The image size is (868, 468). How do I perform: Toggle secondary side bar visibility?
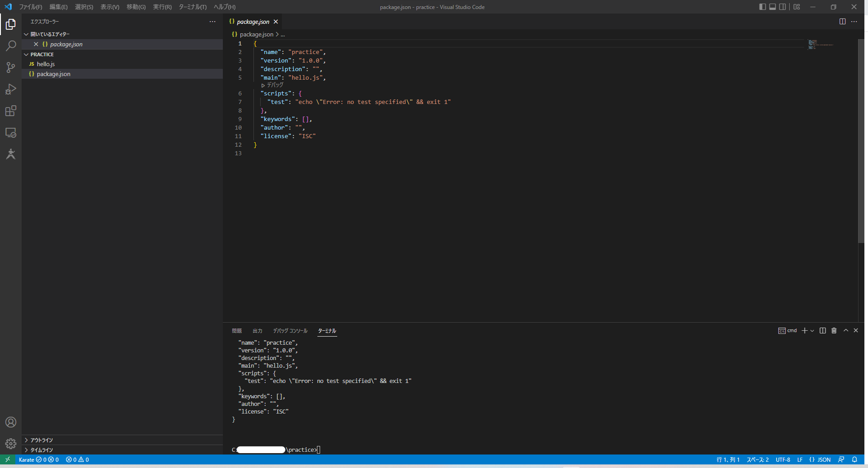pos(783,7)
